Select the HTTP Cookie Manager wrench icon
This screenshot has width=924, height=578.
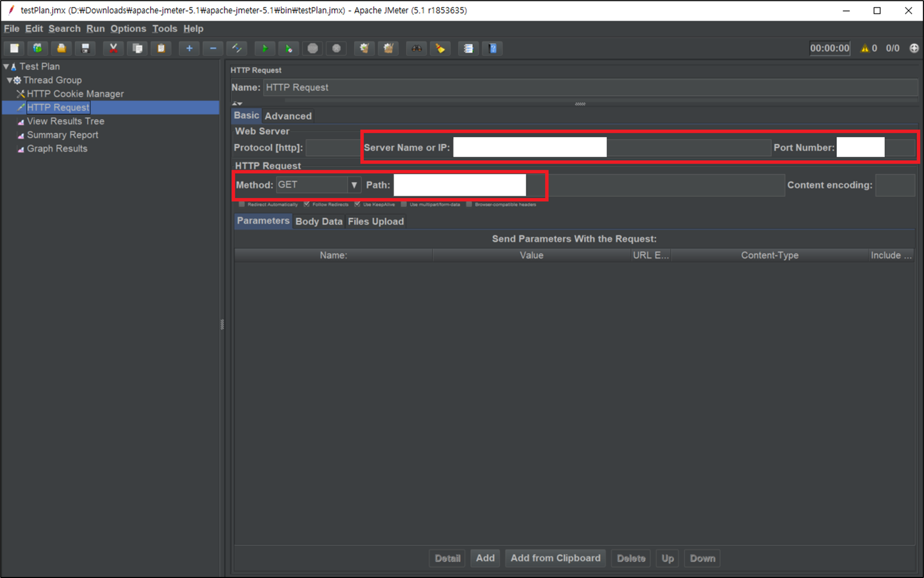tap(20, 94)
